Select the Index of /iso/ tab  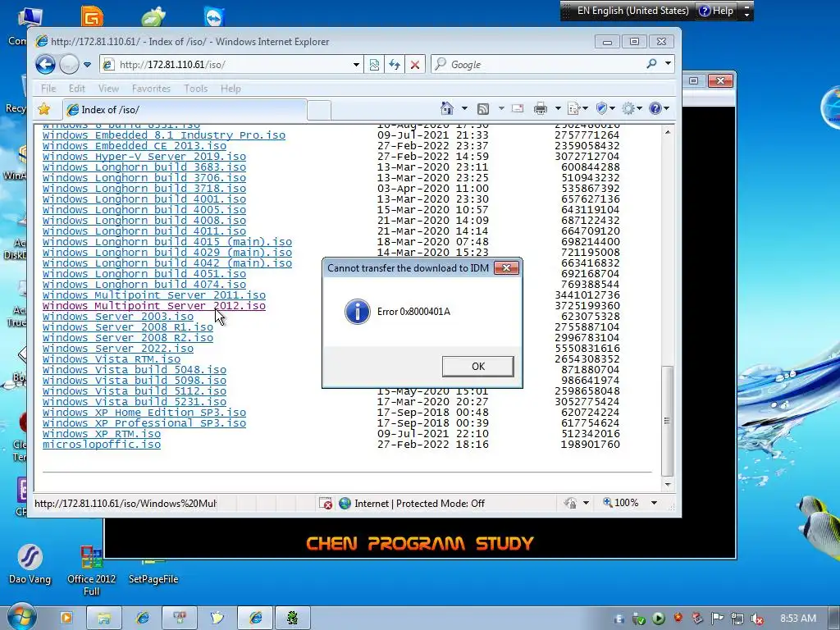185,110
